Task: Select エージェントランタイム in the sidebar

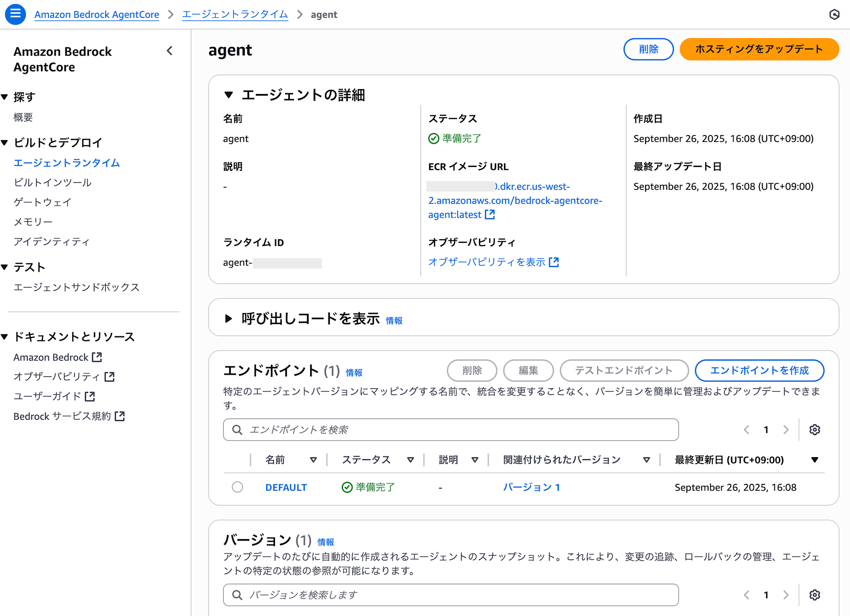Action: pyautogui.click(x=67, y=163)
